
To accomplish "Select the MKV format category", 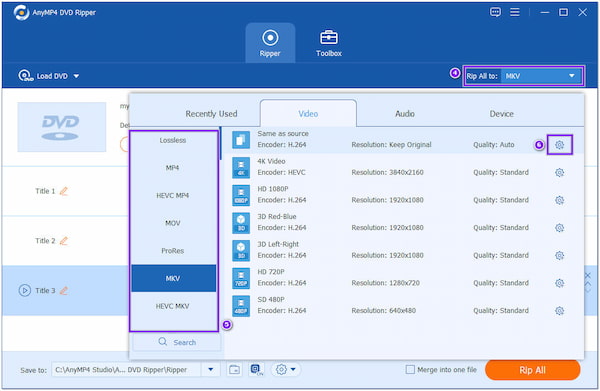I will click(x=174, y=278).
